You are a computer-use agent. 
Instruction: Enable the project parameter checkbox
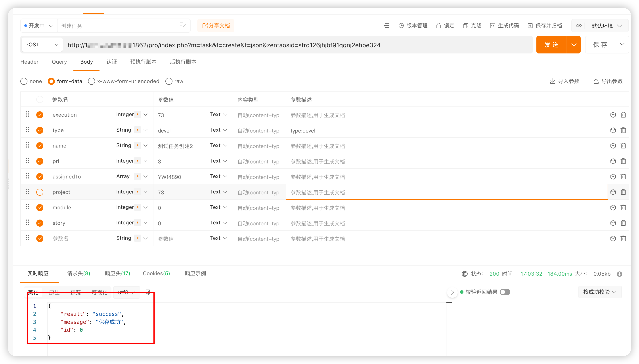coord(40,192)
